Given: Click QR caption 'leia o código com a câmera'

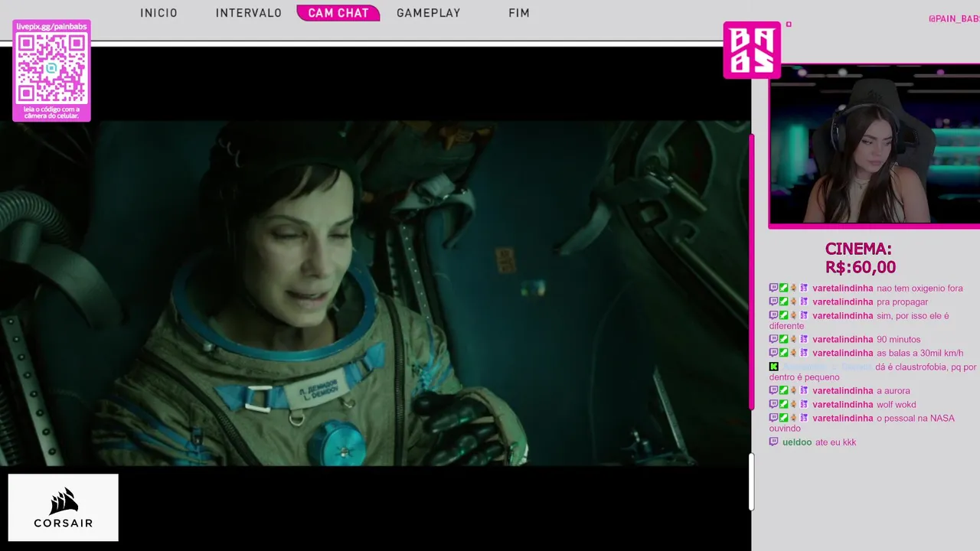Looking at the screenshot, I should point(51,112).
